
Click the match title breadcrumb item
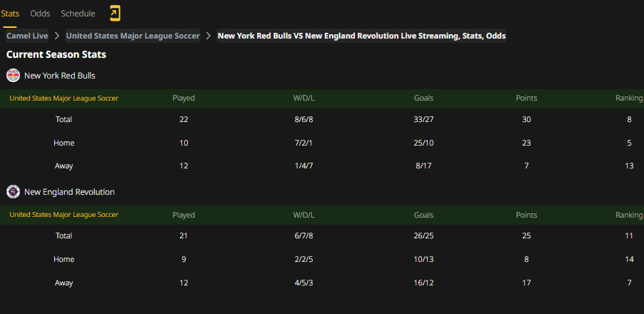pos(361,36)
